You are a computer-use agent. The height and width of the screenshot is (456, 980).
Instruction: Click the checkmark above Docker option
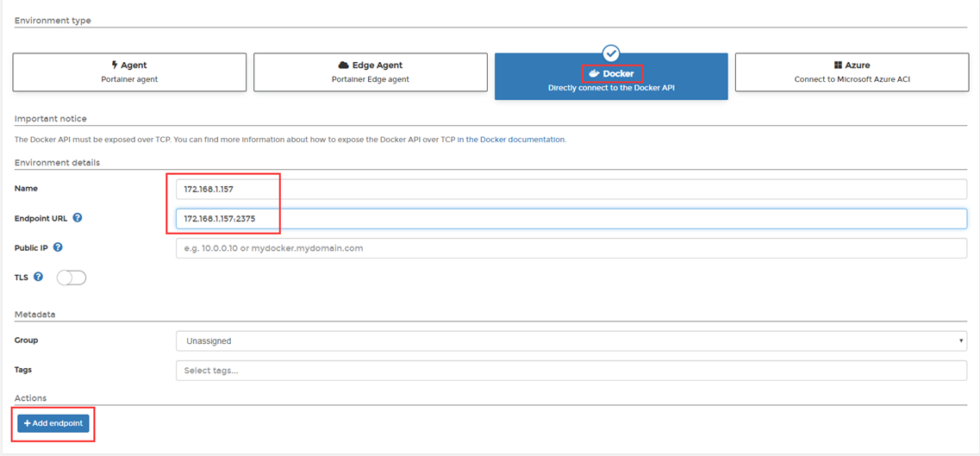point(611,53)
